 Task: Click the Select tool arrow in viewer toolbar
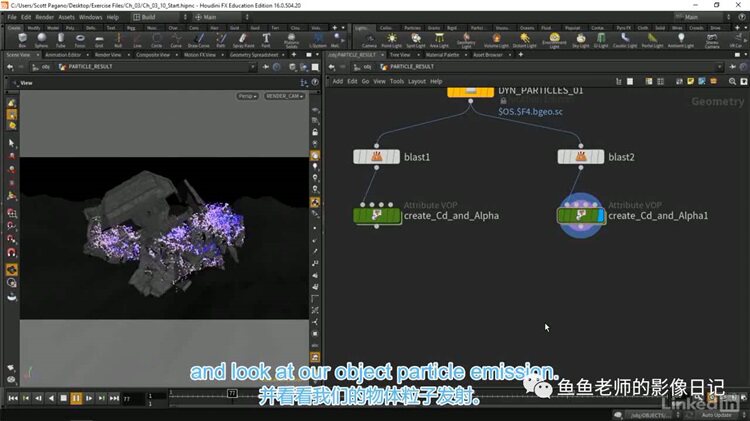pyautogui.click(x=11, y=143)
